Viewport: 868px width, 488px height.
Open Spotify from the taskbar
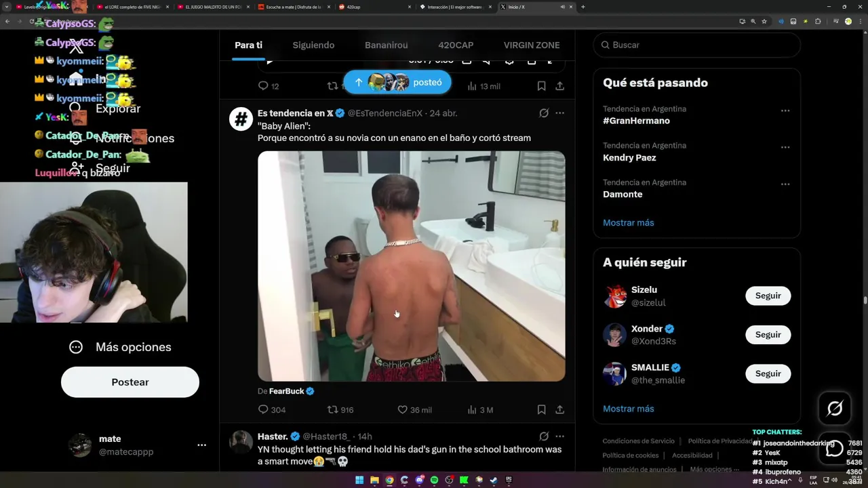tap(435, 481)
